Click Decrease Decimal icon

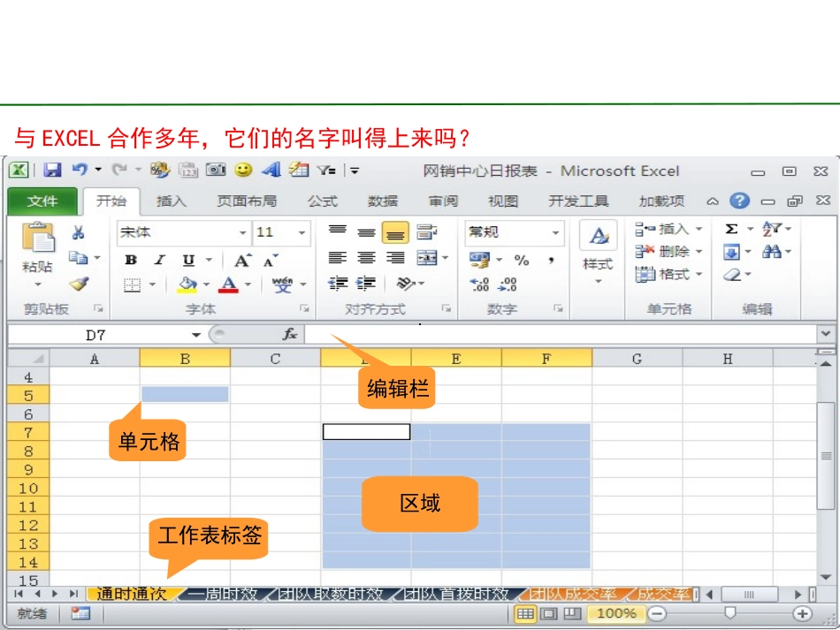point(508,285)
